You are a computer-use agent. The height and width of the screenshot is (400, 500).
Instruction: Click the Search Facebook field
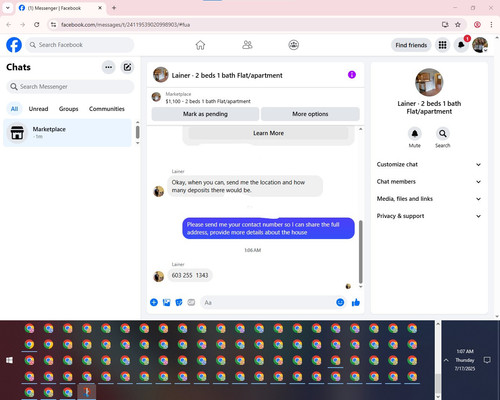(80, 45)
